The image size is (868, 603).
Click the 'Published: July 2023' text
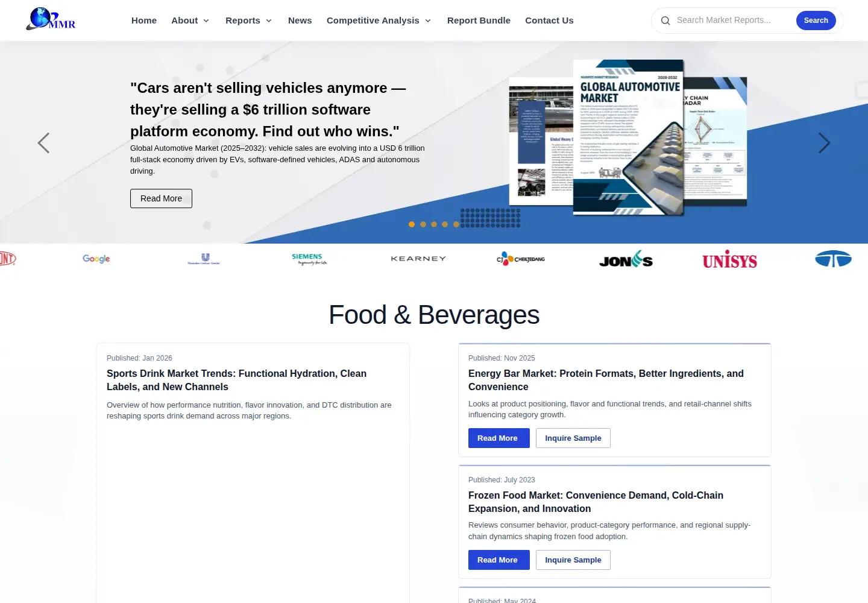[502, 480]
